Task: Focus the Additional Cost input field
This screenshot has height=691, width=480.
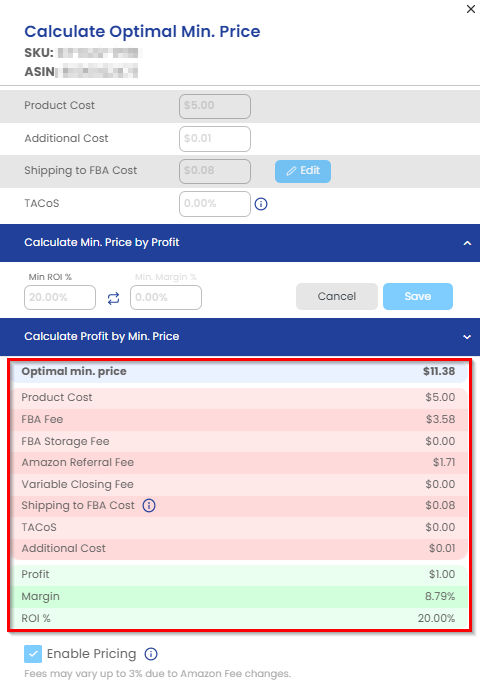Action: pos(215,139)
